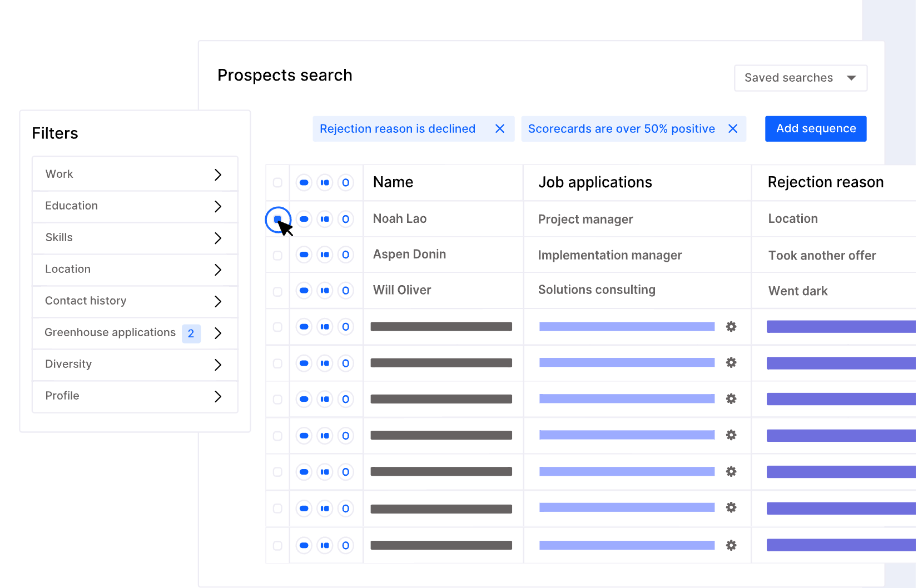923x588 pixels.
Task: Select the checkbox for Aspen Donin
Action: coord(277,256)
